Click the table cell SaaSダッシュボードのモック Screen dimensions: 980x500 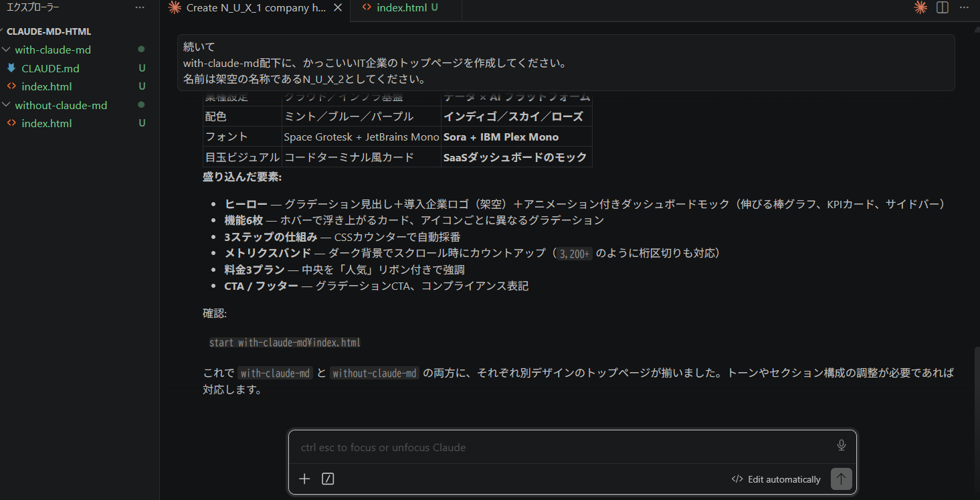pos(516,157)
